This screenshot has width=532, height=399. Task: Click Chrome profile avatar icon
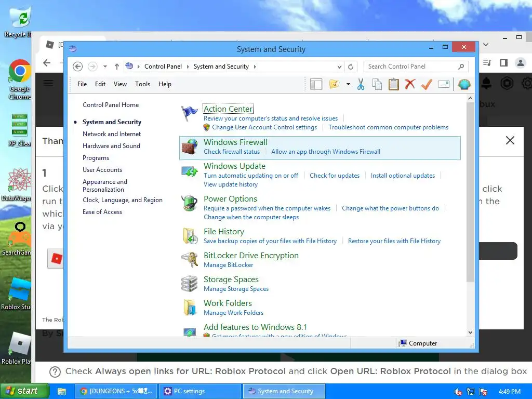(520, 63)
